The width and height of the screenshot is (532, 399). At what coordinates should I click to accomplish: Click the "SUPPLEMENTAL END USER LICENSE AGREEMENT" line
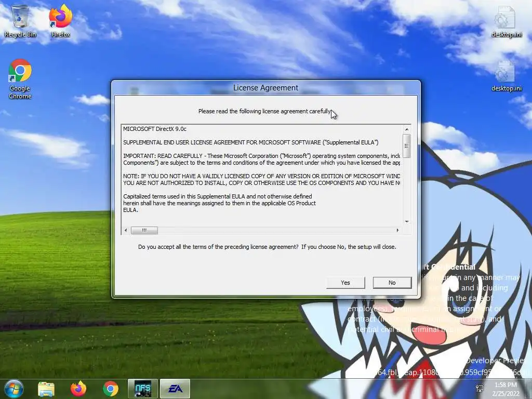click(251, 142)
